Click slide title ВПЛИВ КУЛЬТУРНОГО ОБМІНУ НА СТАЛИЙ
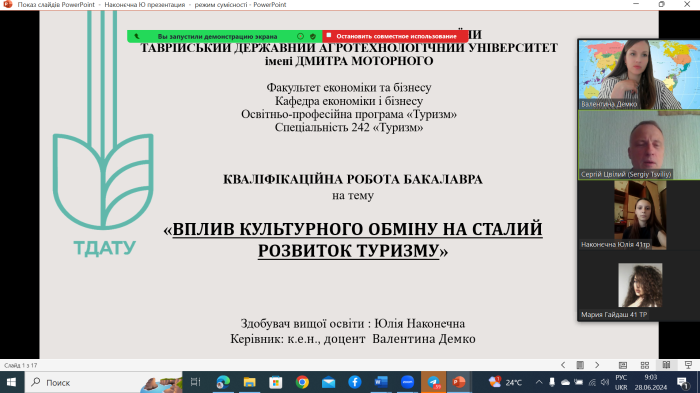The height and width of the screenshot is (393, 700). tap(357, 229)
